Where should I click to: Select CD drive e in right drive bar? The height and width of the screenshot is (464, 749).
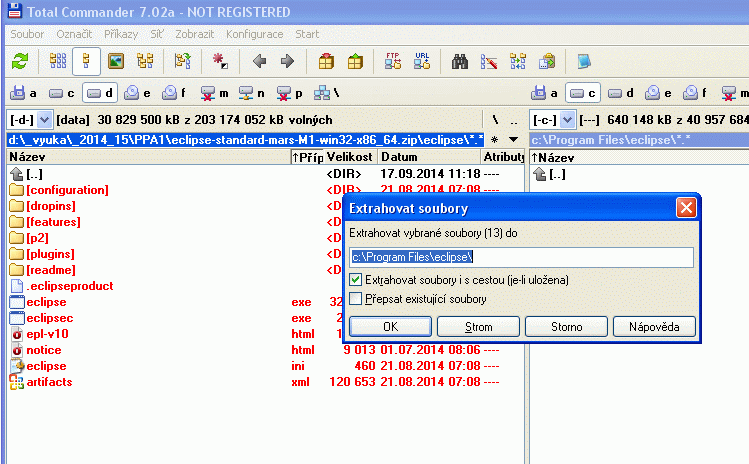point(659,93)
